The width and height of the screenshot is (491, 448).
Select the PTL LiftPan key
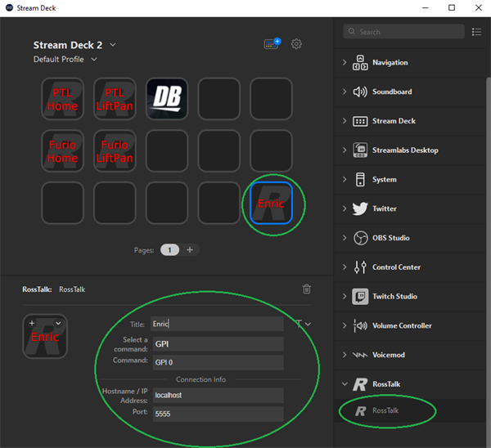pos(115,99)
